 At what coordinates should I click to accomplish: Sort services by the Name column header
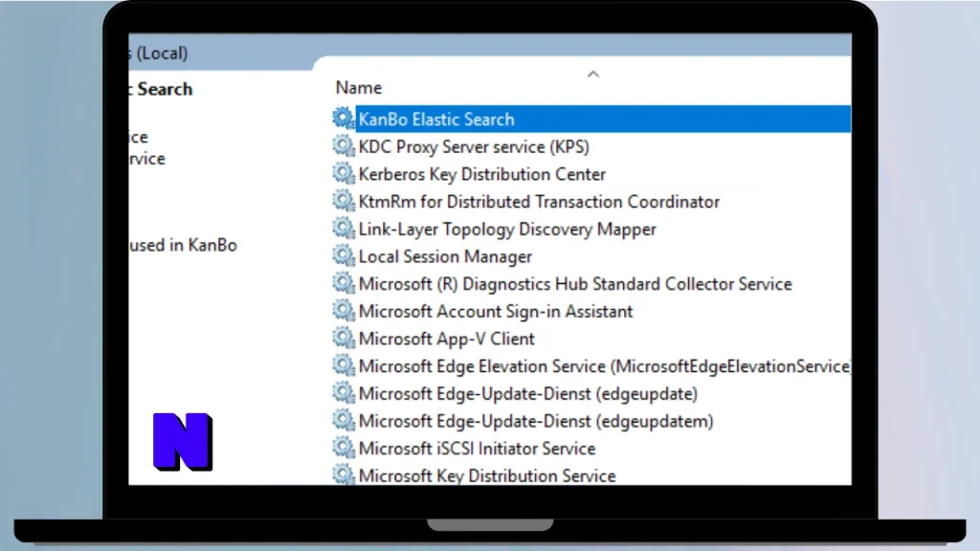358,88
